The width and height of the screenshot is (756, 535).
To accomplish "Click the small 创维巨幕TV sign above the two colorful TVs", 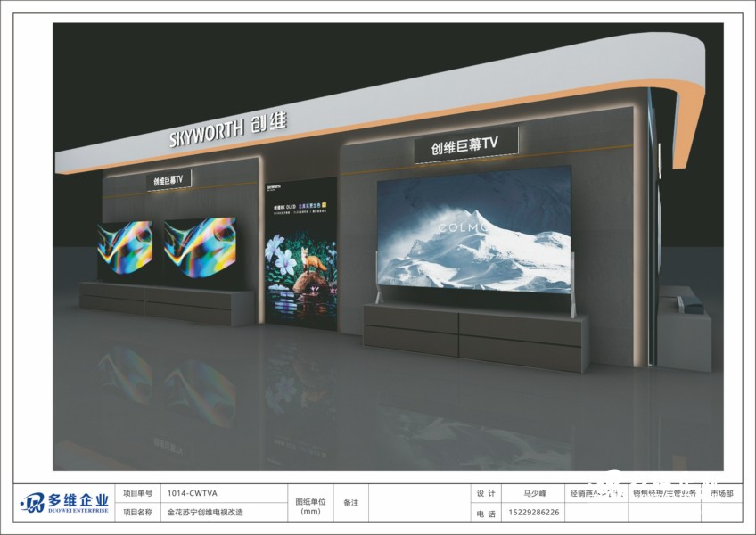I will tap(168, 180).
